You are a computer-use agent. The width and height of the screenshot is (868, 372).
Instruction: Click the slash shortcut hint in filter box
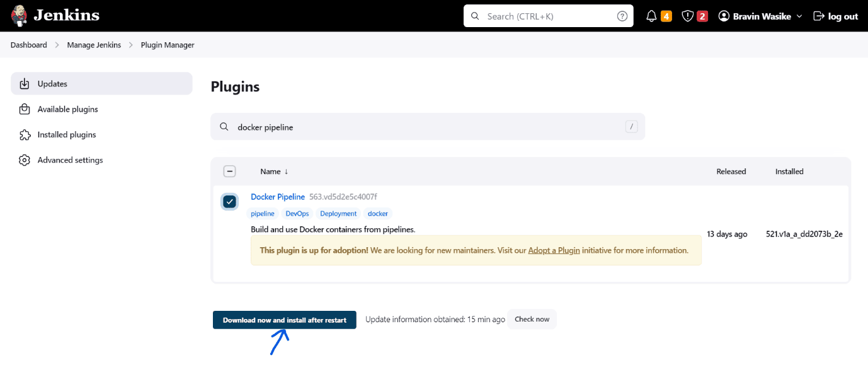[x=632, y=127]
